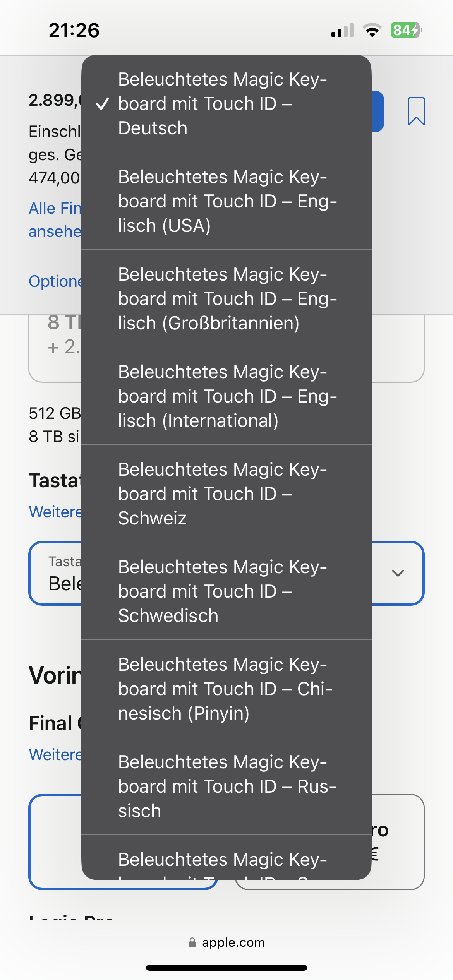Tap the lock icon beside apple.com
Screen dimensions: 453x980
coord(192,942)
